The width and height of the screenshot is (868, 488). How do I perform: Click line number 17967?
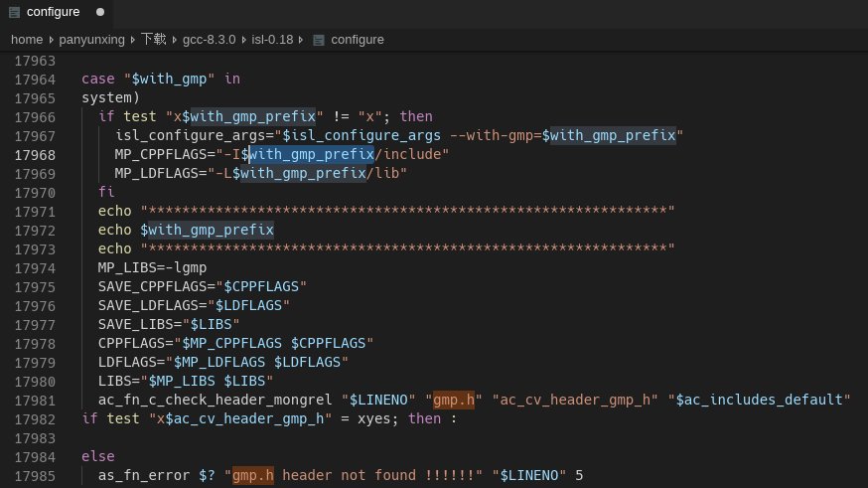point(35,136)
